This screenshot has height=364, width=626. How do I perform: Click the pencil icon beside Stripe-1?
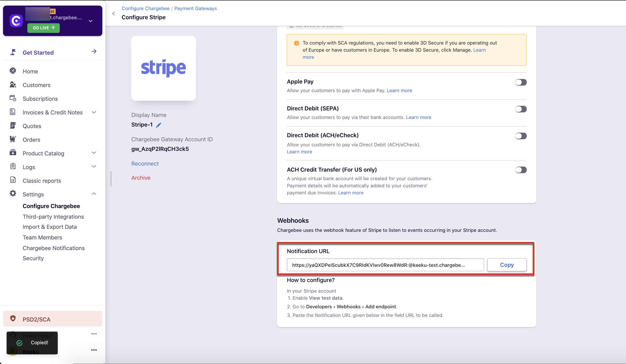point(159,125)
